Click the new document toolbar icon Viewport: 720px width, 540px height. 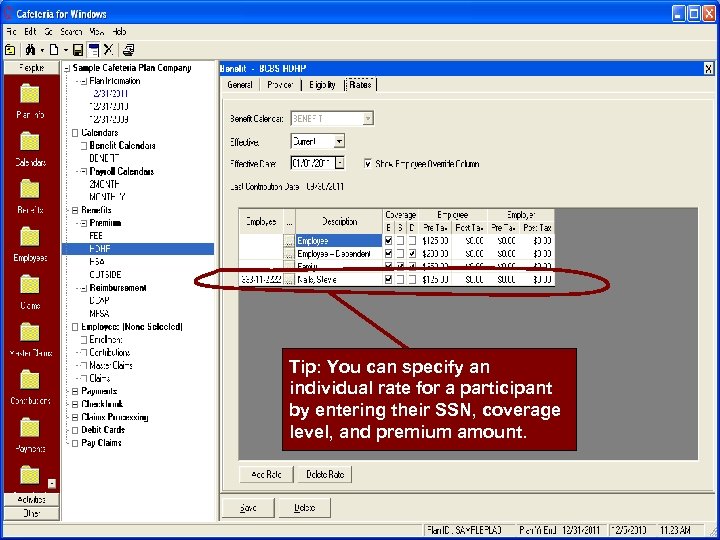coord(54,50)
